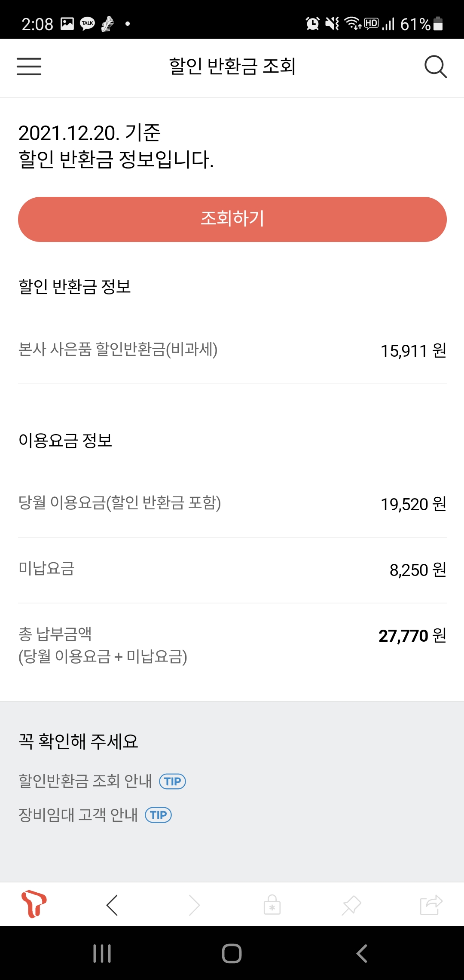Tap the 할인반환금 조회 안내 text
This screenshot has height=980, width=464.
point(85,781)
